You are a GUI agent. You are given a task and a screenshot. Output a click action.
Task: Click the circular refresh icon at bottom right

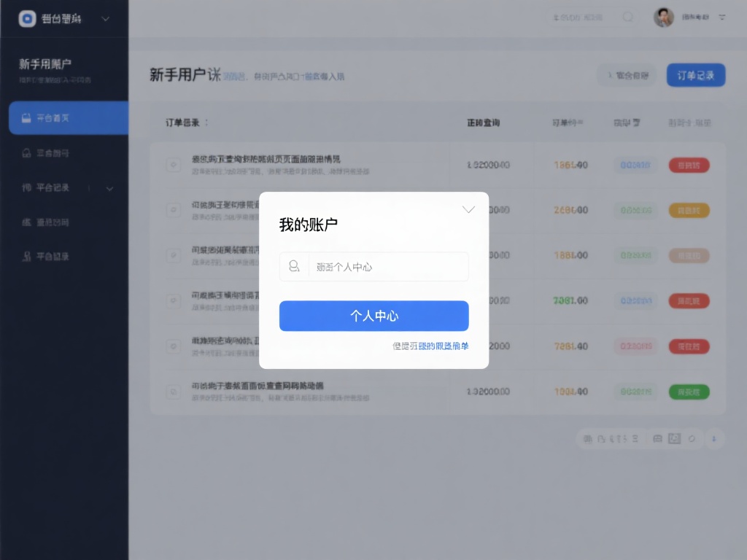pyautogui.click(x=692, y=439)
